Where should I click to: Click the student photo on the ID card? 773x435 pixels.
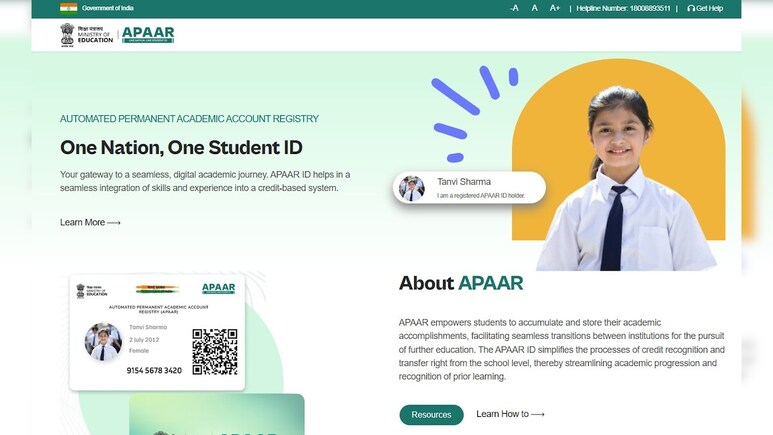pos(103,341)
